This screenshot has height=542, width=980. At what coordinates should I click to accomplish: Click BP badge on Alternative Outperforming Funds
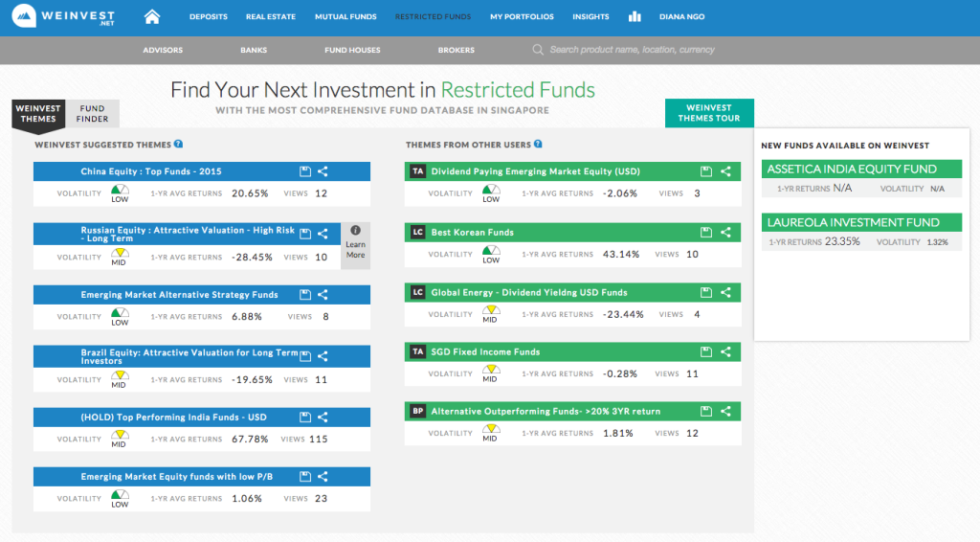417,412
